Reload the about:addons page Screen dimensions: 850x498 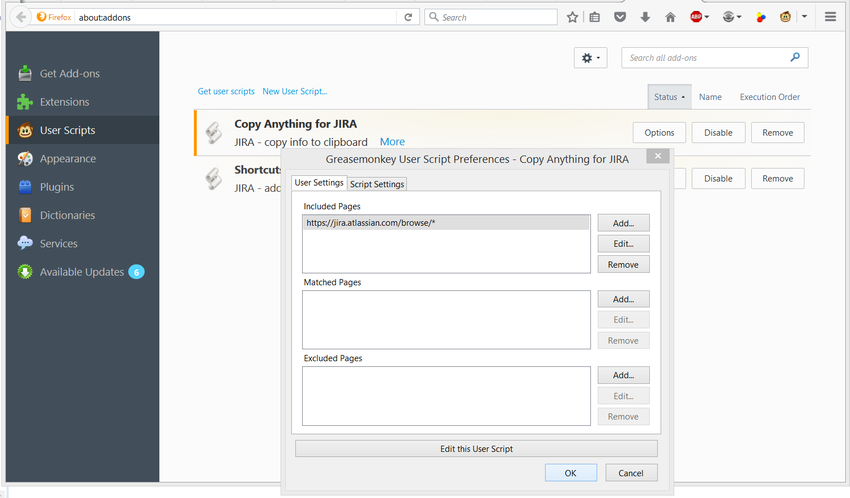(408, 17)
